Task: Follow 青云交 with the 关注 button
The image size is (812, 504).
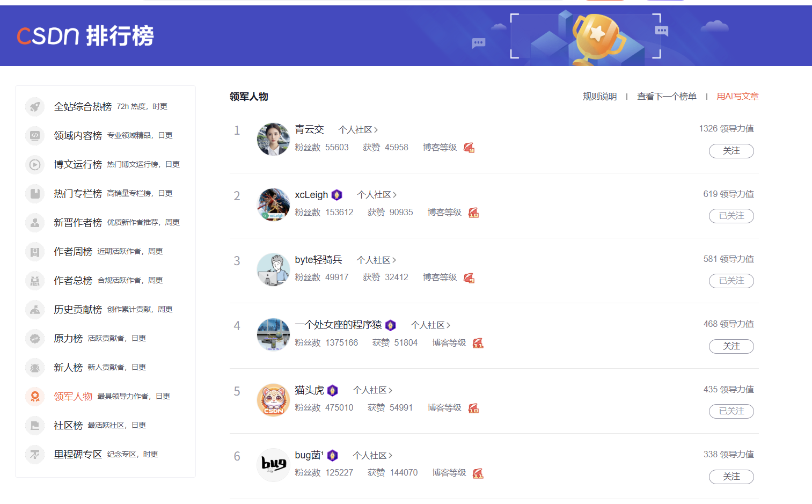Action: point(731,151)
